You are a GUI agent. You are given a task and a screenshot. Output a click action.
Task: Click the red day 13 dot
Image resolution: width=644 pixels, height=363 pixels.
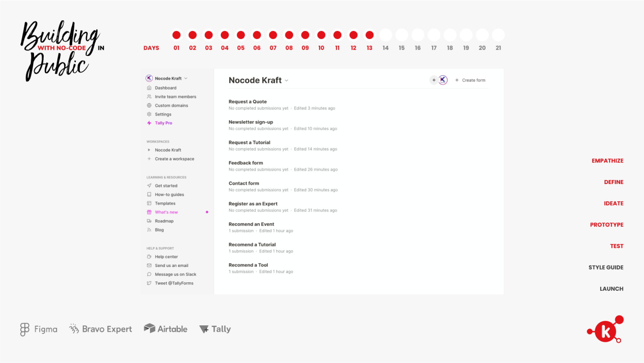coord(370,35)
